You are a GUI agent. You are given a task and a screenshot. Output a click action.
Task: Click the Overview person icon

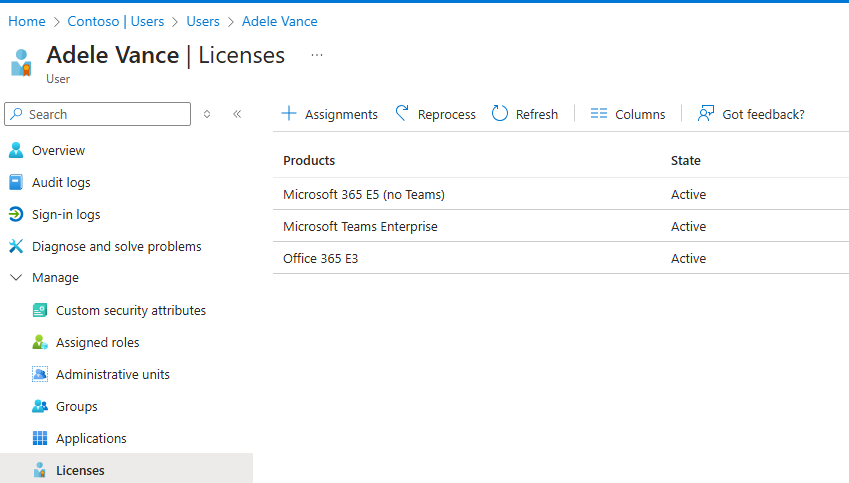16,150
